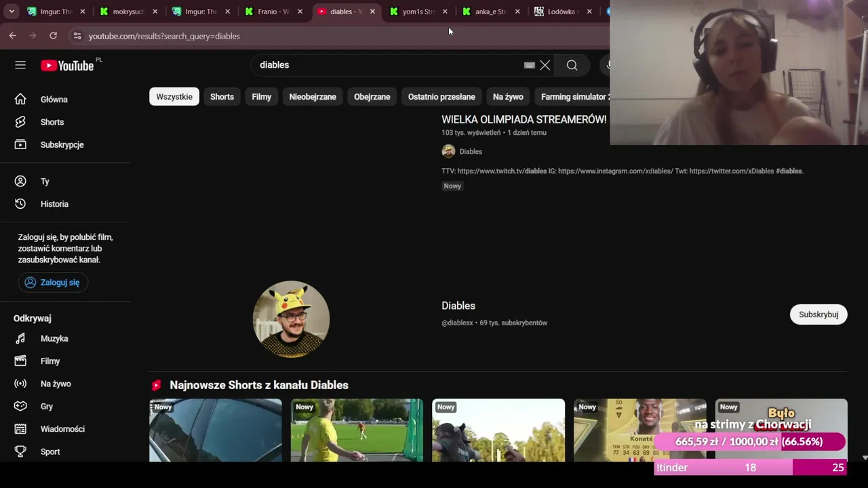868x488 pixels.
Task: Select the Farming simulator filter chip
Action: [572, 97]
